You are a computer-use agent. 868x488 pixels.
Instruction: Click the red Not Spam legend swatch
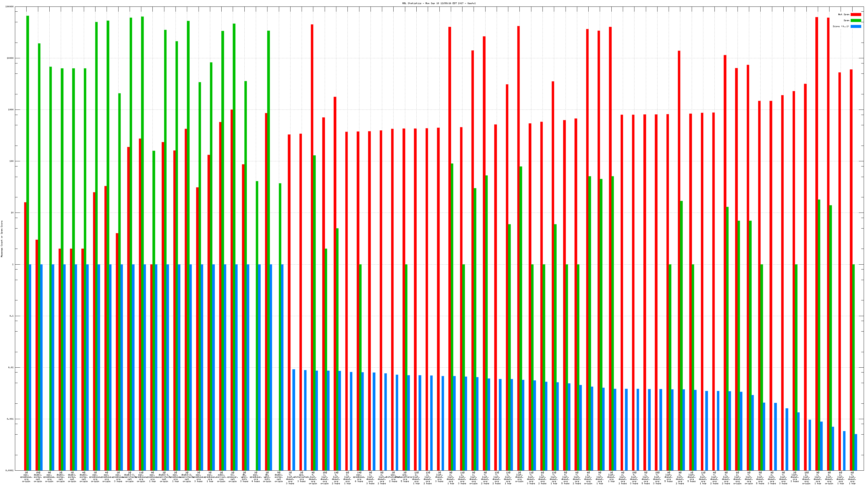(856, 14)
